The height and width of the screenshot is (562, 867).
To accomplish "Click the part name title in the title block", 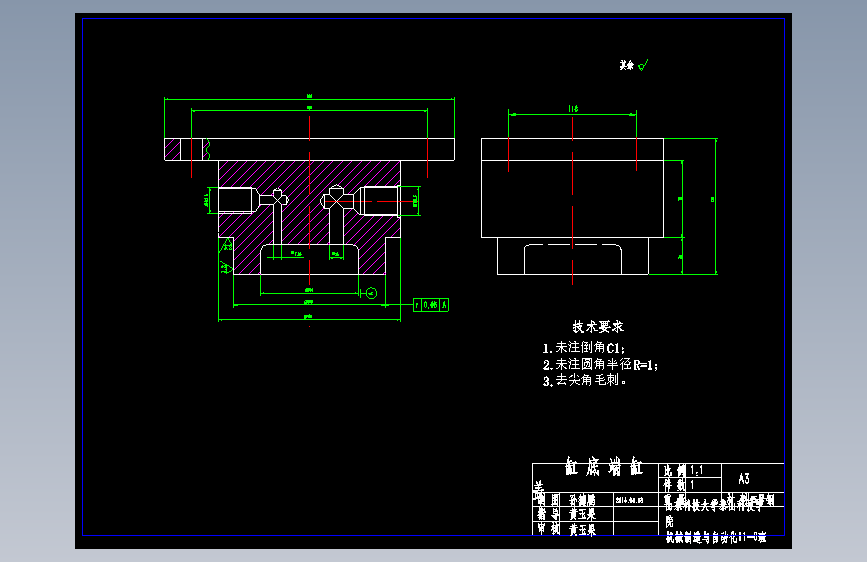I will [x=603, y=467].
